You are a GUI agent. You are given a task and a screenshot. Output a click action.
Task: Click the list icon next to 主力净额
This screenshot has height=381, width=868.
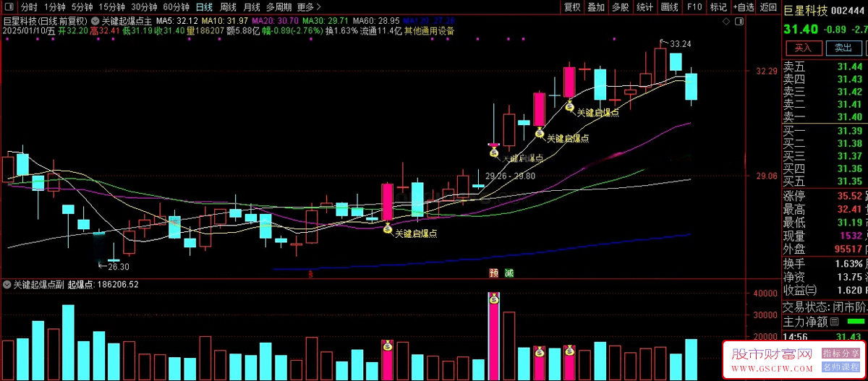coord(834,322)
